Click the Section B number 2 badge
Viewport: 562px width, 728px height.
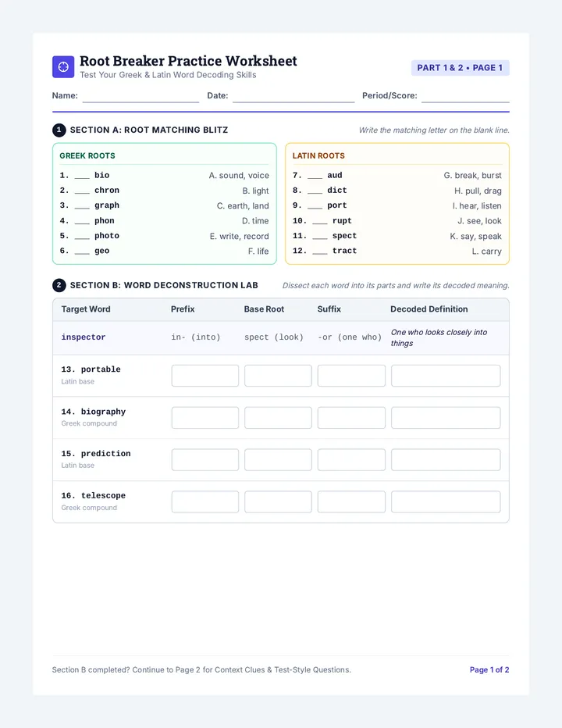tap(59, 285)
